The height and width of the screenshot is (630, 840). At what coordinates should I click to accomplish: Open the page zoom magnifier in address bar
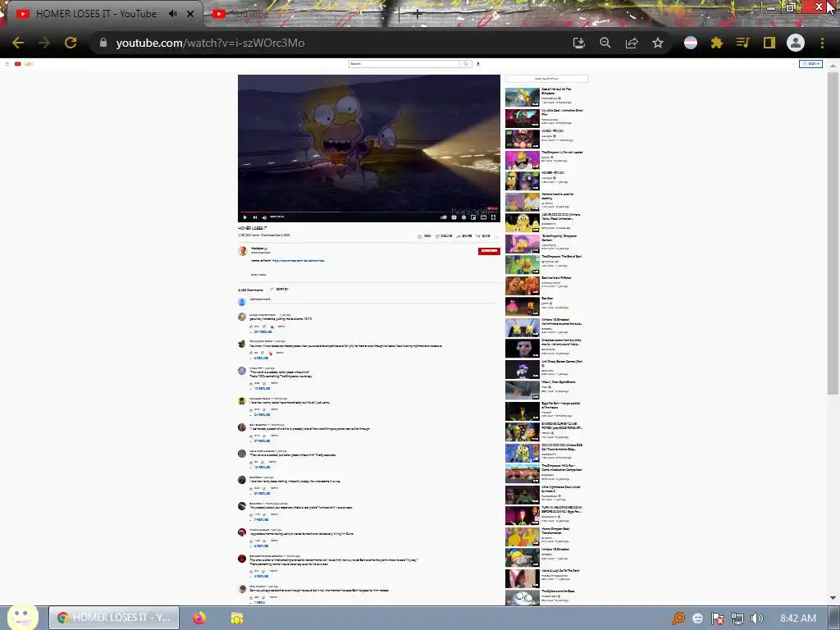[x=605, y=43]
